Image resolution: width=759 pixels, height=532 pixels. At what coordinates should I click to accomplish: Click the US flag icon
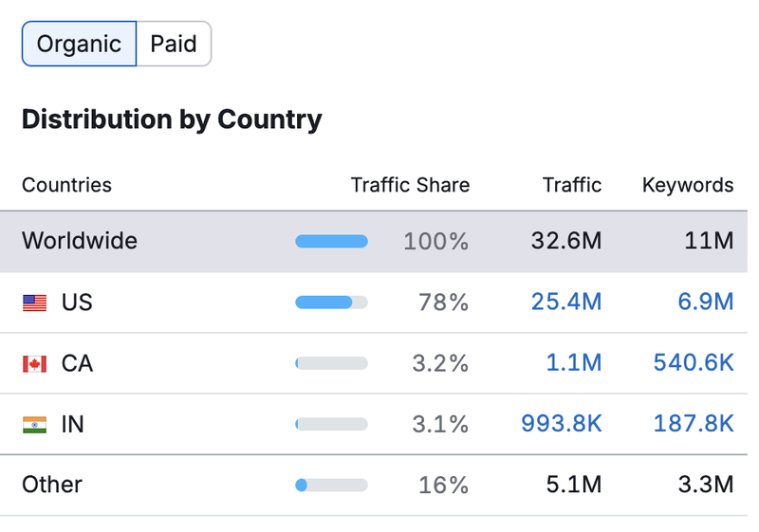tap(34, 303)
